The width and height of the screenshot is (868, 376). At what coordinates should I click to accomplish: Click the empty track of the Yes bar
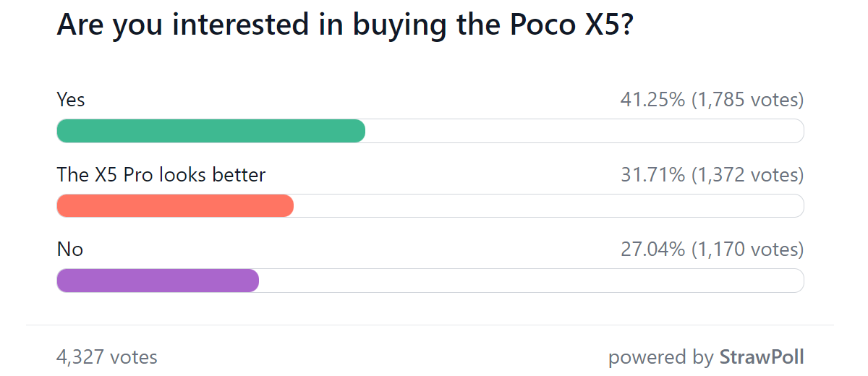[x=584, y=131]
